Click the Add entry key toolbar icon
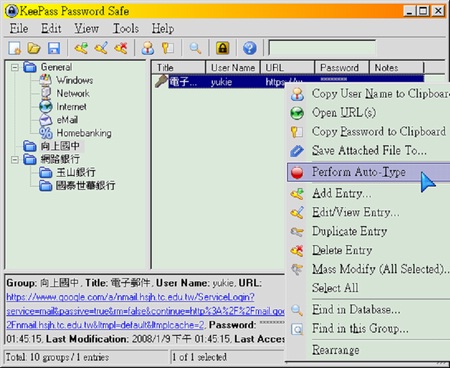The height and width of the screenshot is (368, 450). [81, 48]
